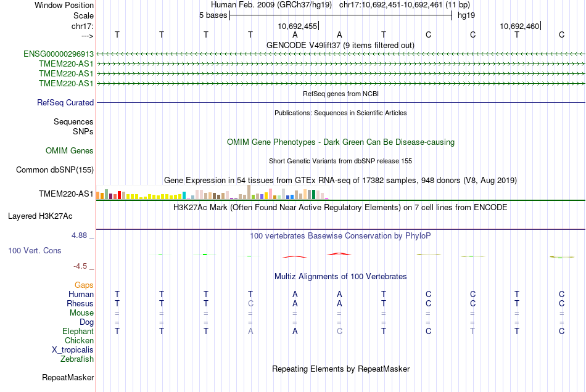Click the RefSeq Curated track label

click(x=65, y=103)
